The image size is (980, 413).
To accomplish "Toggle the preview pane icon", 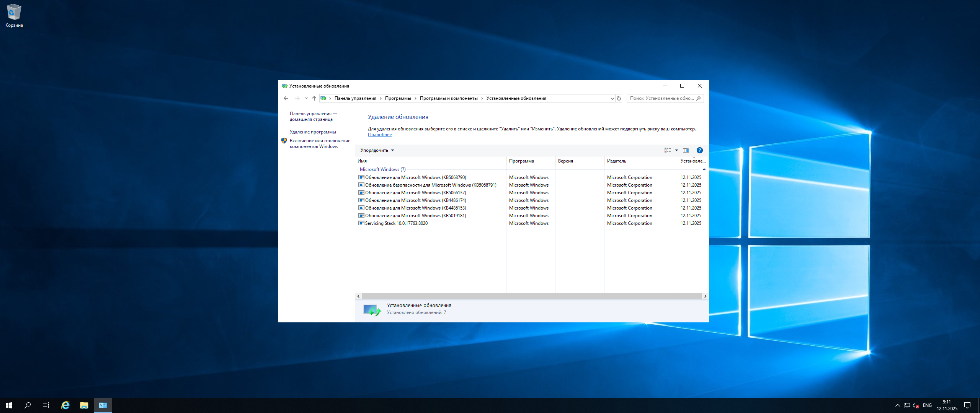I will tap(686, 150).
